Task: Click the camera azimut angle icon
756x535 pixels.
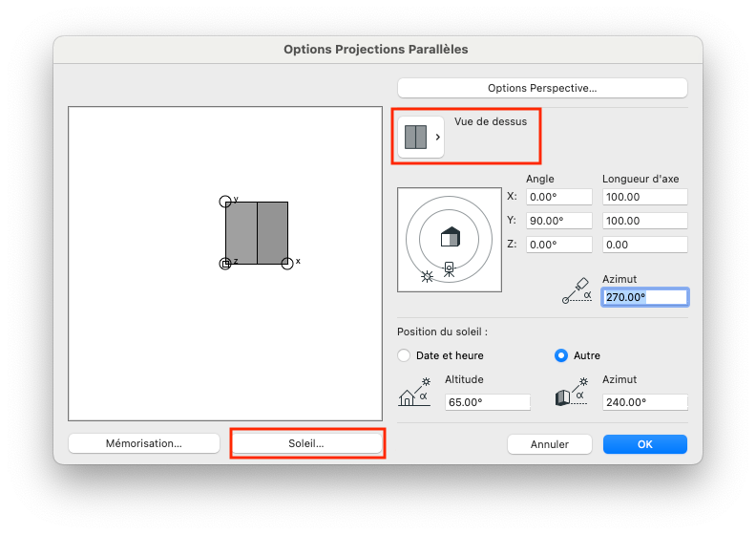Action: click(577, 290)
